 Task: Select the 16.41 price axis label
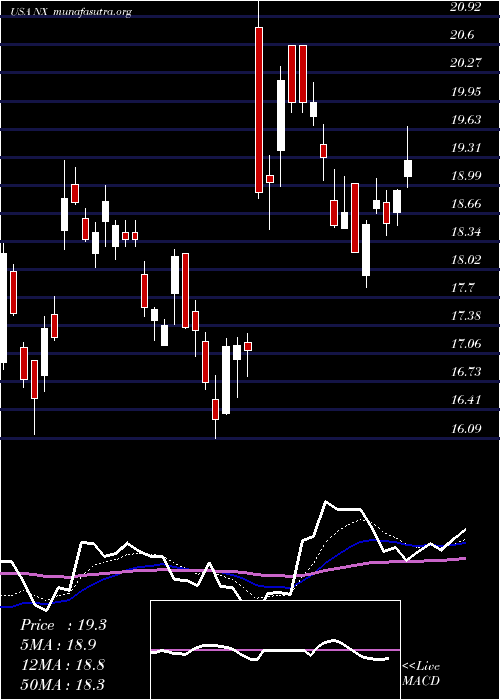[466, 400]
